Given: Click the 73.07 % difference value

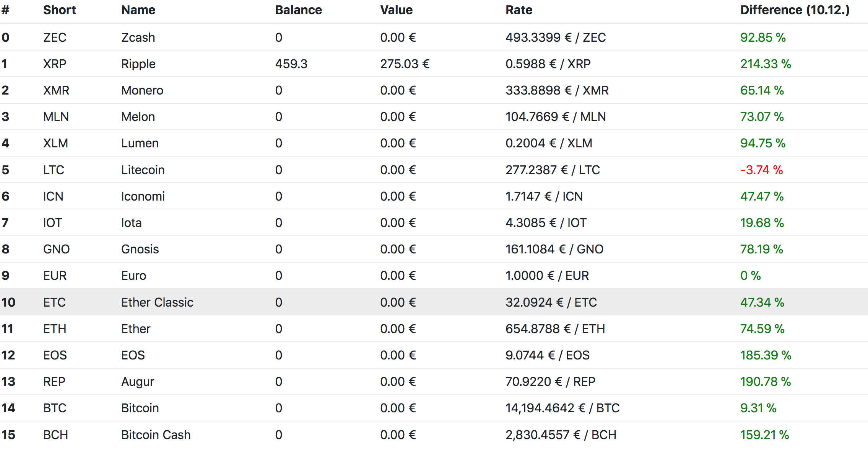Looking at the screenshot, I should pyautogui.click(x=762, y=117).
